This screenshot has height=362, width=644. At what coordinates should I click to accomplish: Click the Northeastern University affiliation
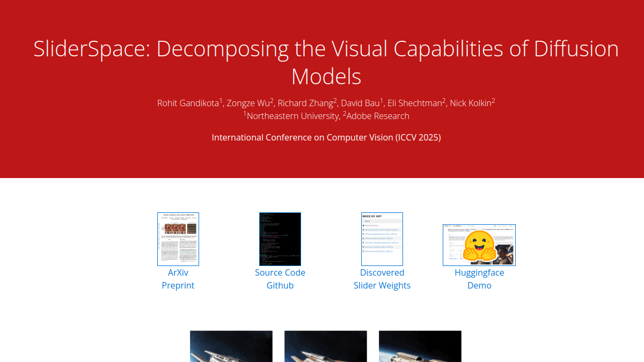click(292, 116)
